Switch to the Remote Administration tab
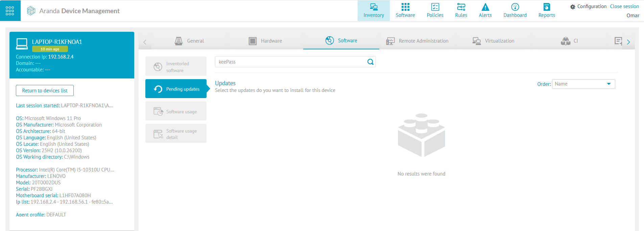 pos(417,41)
